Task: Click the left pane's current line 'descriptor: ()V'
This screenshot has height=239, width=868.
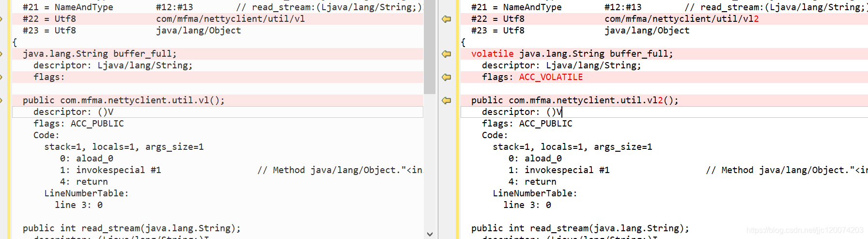Action: click(x=217, y=112)
